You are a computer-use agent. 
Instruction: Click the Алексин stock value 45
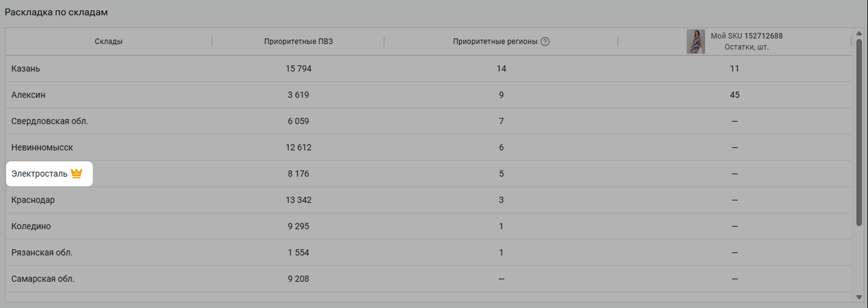(x=735, y=95)
